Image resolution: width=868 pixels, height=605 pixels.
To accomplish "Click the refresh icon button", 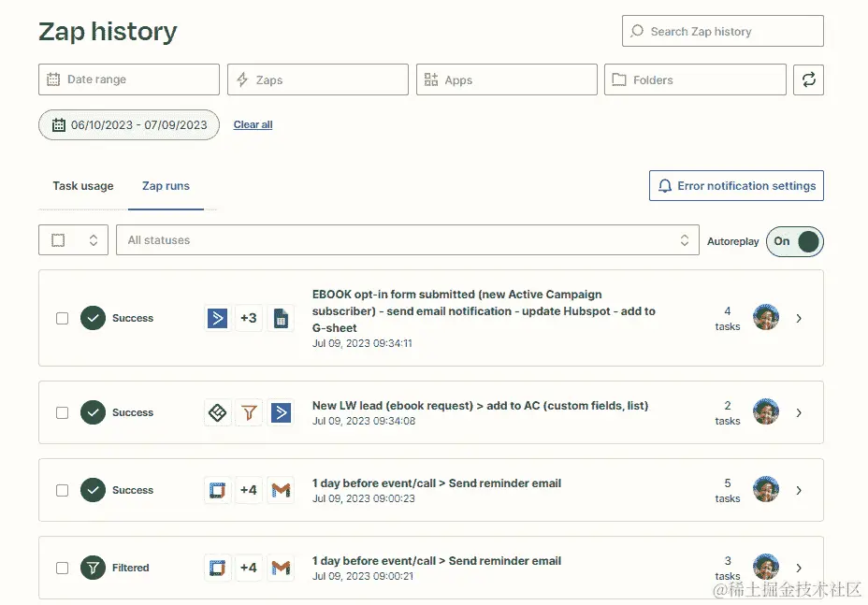I will 808,79.
